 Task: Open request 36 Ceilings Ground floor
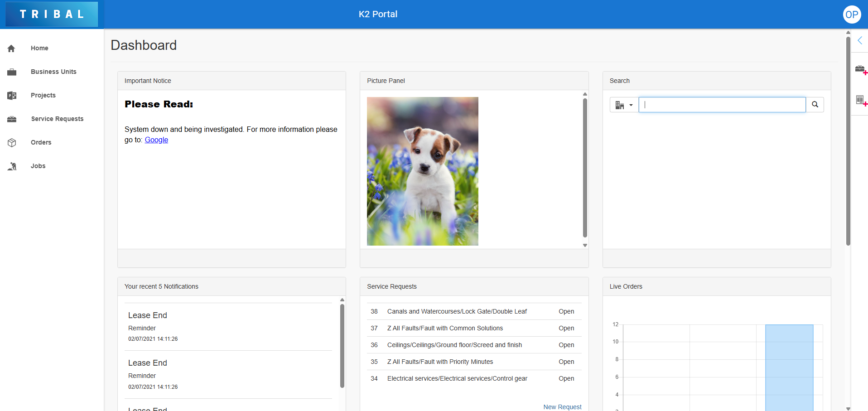[474, 345]
